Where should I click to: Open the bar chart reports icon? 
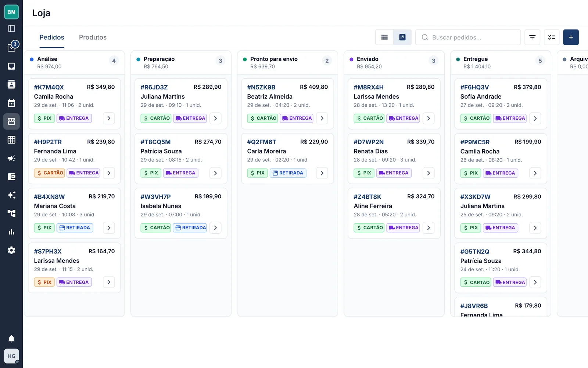click(11, 232)
